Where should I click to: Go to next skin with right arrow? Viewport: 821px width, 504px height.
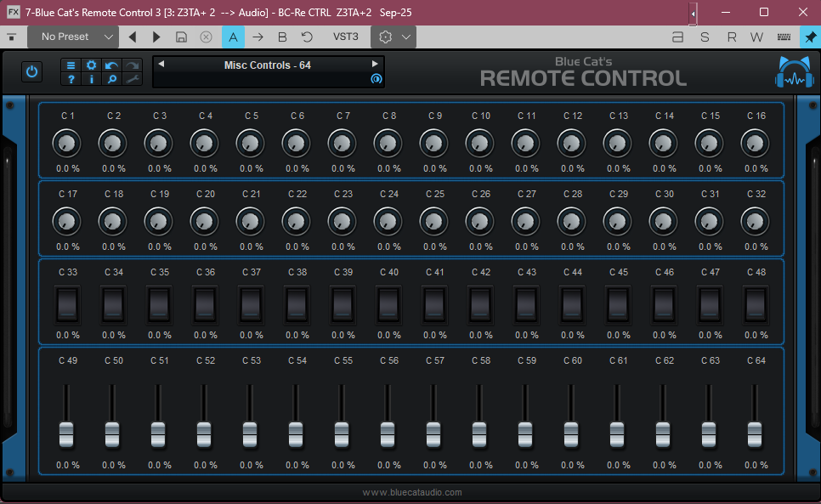[x=375, y=64]
